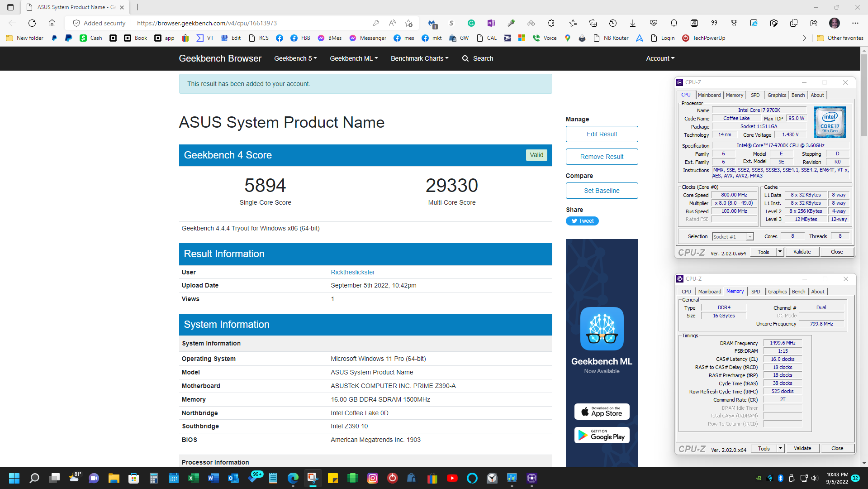The image size is (868, 489).
Task: Go to browser home page
Action: [x=52, y=23]
